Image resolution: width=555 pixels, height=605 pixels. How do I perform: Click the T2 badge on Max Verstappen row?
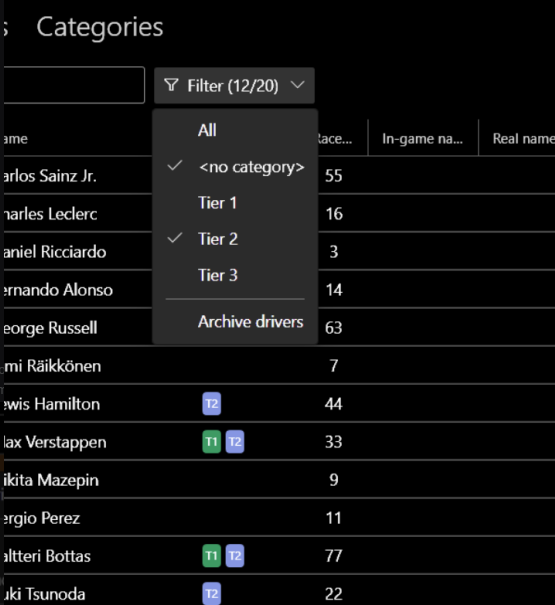pos(235,441)
